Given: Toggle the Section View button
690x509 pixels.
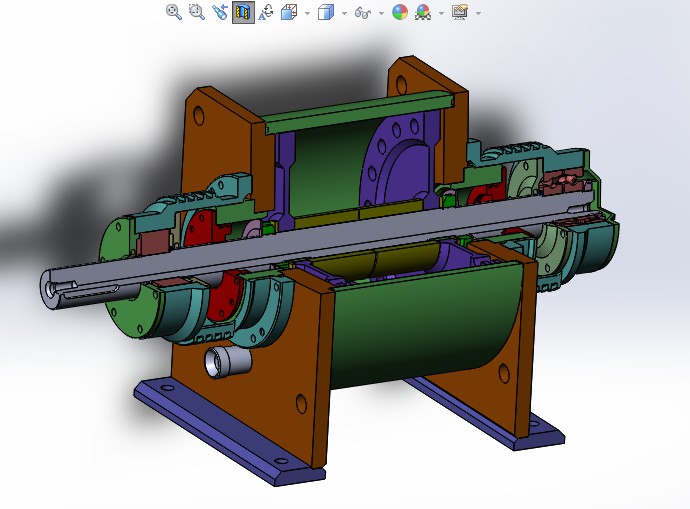Looking at the screenshot, I should pos(243,12).
